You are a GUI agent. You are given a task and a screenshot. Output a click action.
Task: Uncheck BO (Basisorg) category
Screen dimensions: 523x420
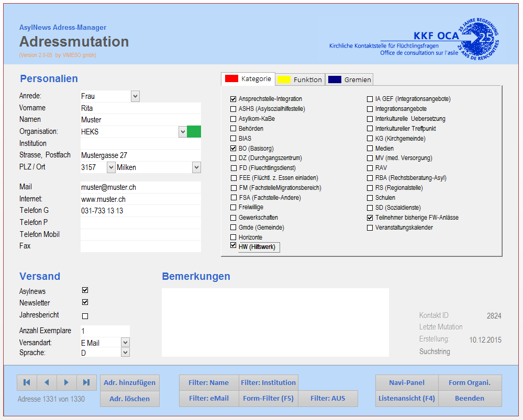click(233, 149)
